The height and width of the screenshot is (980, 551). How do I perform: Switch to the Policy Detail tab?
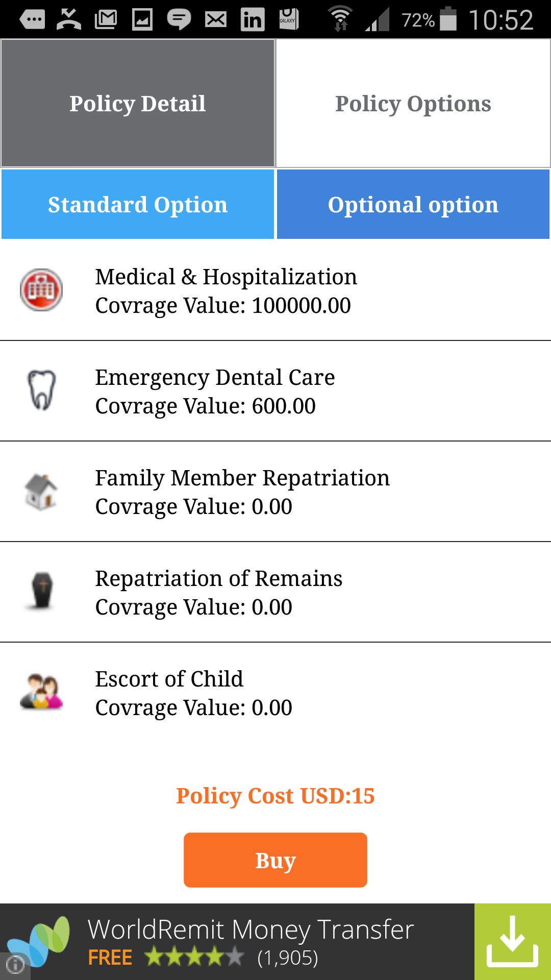pos(138,104)
